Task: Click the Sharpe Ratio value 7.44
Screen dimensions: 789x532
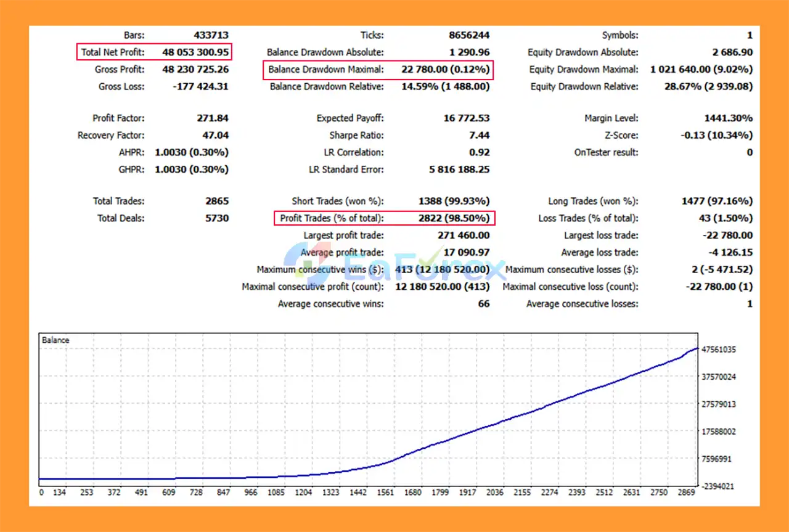Action: pyautogui.click(x=478, y=136)
